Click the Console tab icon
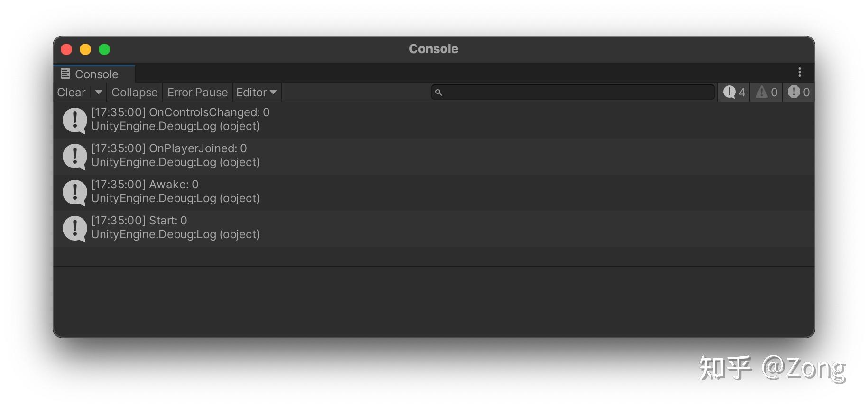This screenshot has width=868, height=408. tap(65, 74)
